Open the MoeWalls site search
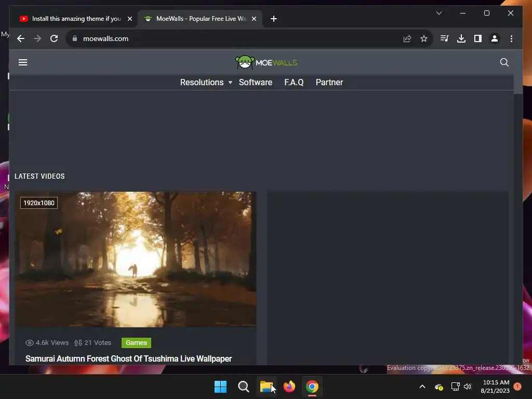Screen dimensions: 532x399 pos(504,62)
